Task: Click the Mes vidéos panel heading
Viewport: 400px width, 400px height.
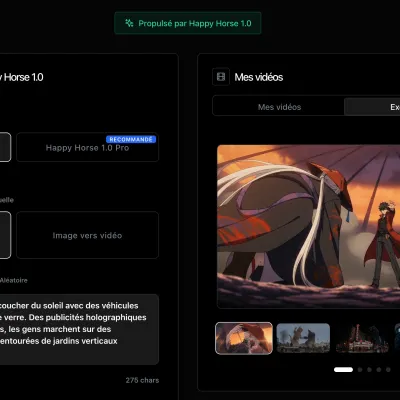Action: click(259, 77)
